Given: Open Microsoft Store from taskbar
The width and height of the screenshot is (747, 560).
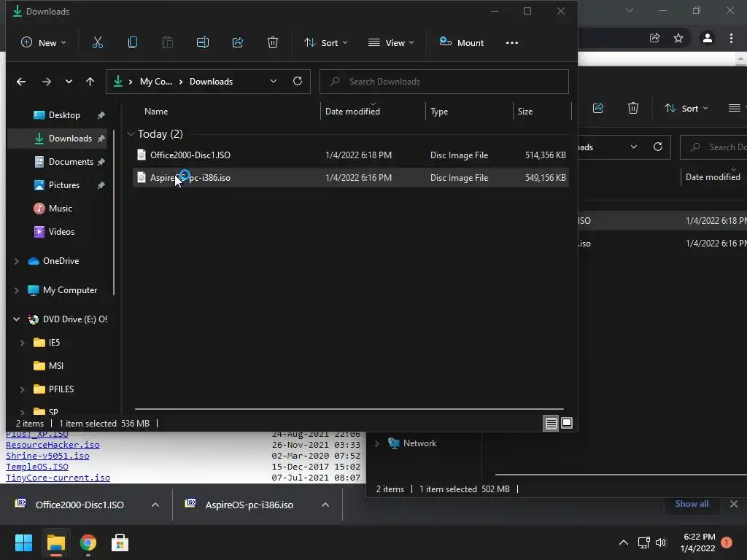Looking at the screenshot, I should (120, 542).
